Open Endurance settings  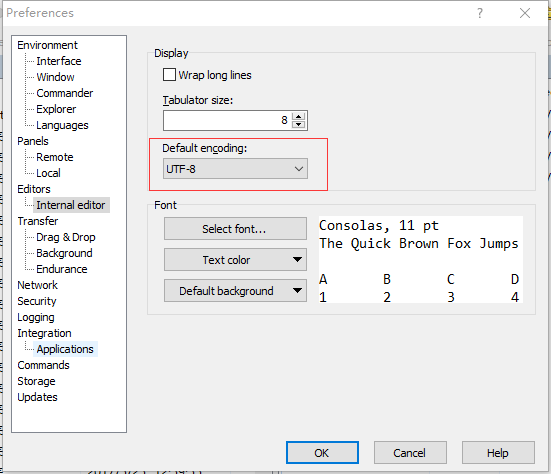[x=62, y=269]
